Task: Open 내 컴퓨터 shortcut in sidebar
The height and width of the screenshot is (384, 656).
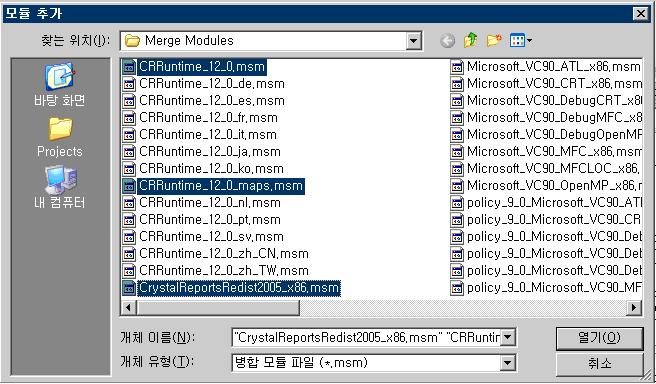Action: [59, 187]
